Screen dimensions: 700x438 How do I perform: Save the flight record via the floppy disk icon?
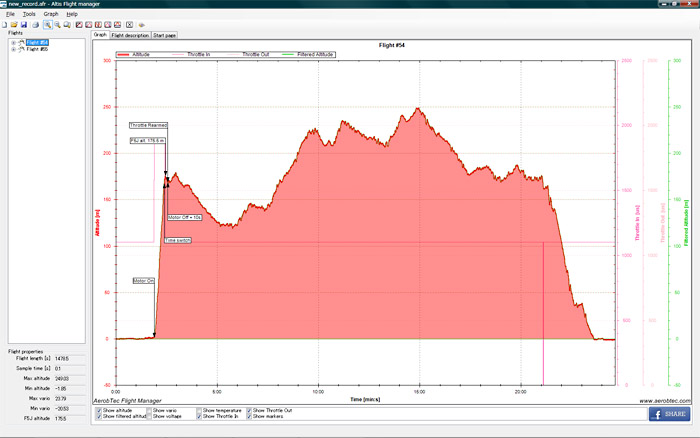pyautogui.click(x=24, y=25)
